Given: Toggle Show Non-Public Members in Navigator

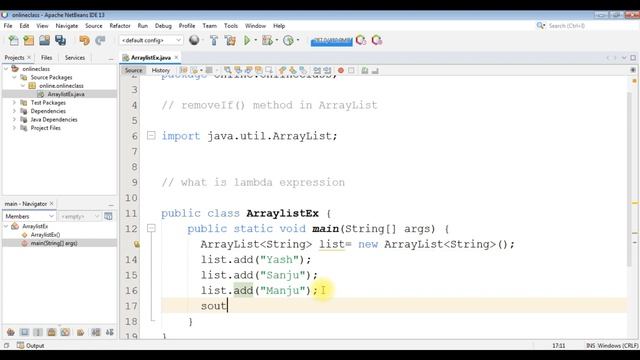Looking at the screenshot, I should click(x=51, y=332).
